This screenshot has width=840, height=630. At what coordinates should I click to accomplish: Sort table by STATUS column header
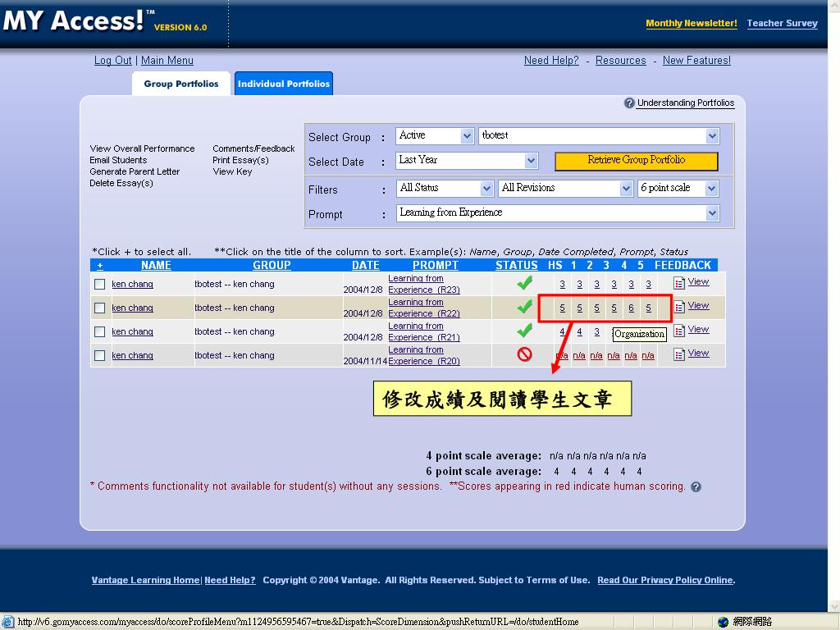click(517, 265)
